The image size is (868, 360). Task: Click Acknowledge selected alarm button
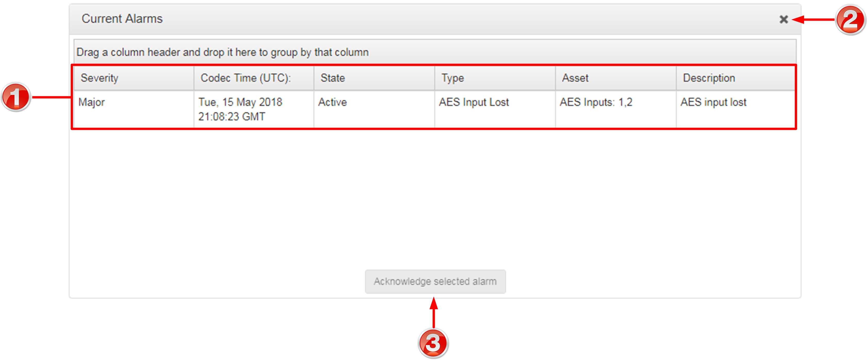(x=435, y=281)
